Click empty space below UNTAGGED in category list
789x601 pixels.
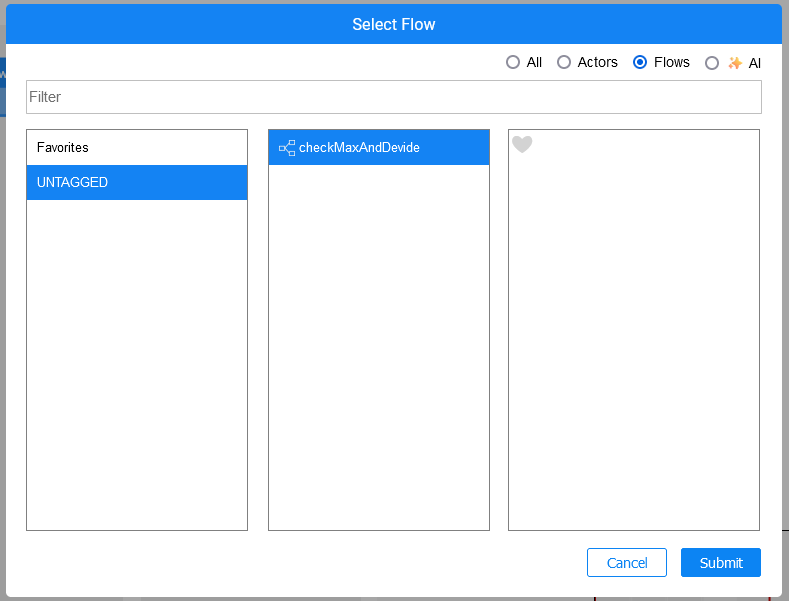137,360
